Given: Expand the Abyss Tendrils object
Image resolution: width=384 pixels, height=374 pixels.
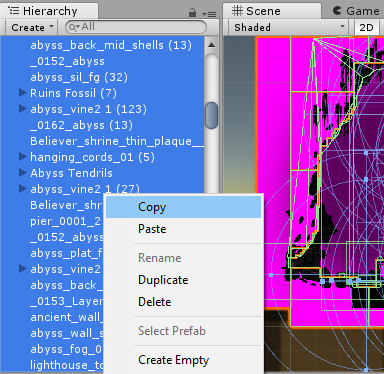Looking at the screenshot, I should (22, 173).
